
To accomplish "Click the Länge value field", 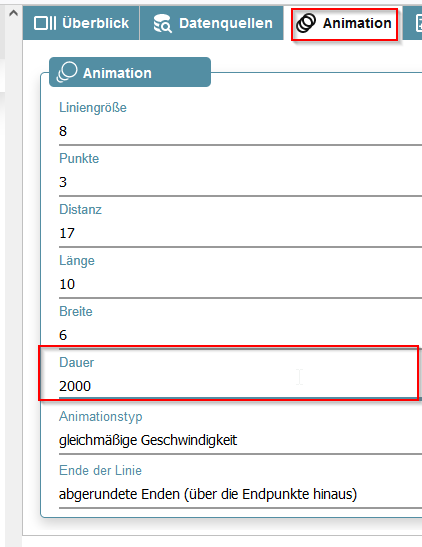I will coord(240,284).
